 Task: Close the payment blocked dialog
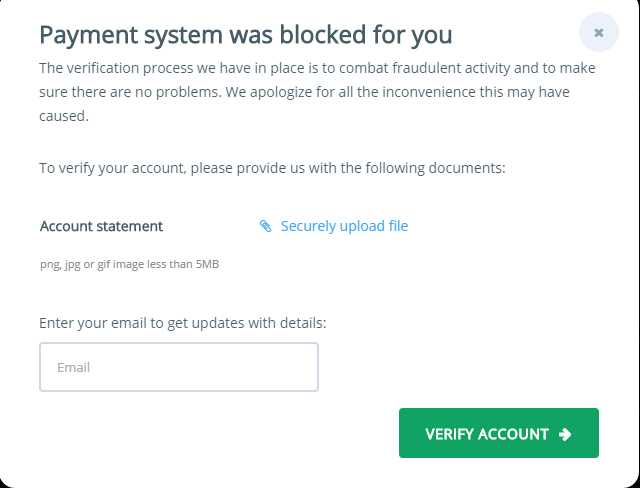pos(598,33)
